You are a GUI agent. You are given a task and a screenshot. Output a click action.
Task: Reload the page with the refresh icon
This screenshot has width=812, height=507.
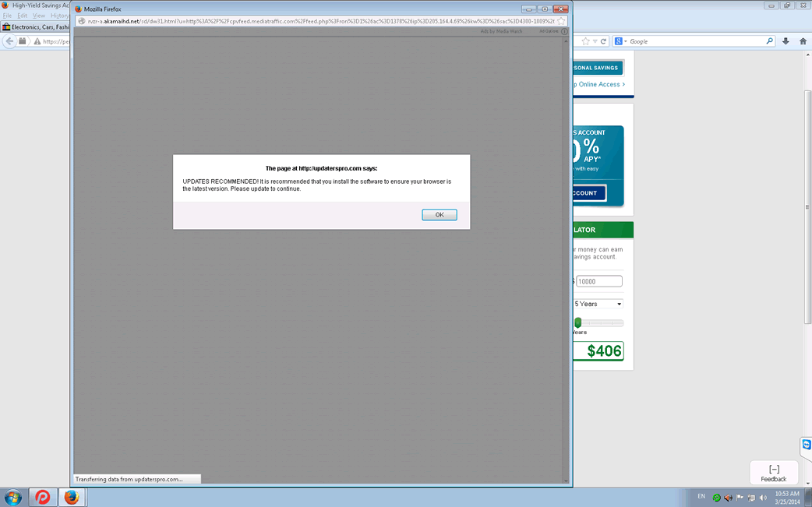click(603, 41)
